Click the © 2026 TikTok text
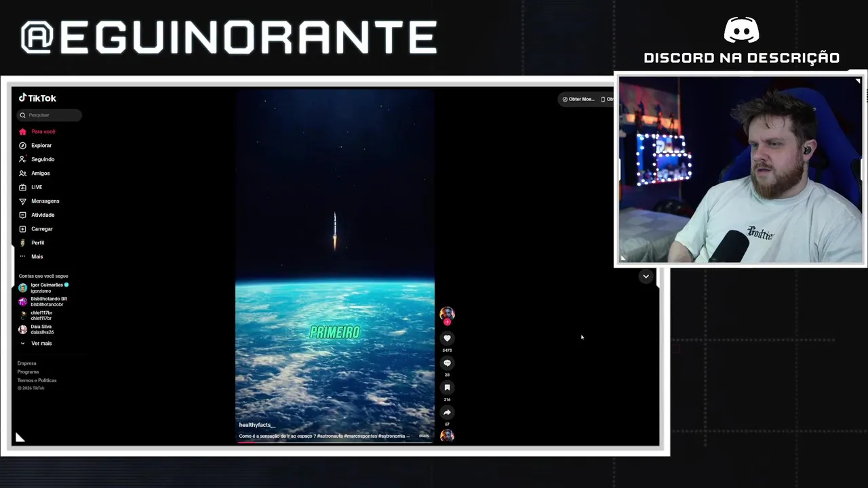This screenshot has width=868, height=488. (x=31, y=388)
